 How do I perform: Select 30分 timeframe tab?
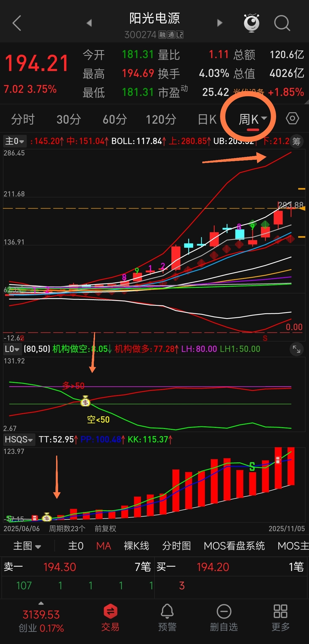(x=69, y=119)
